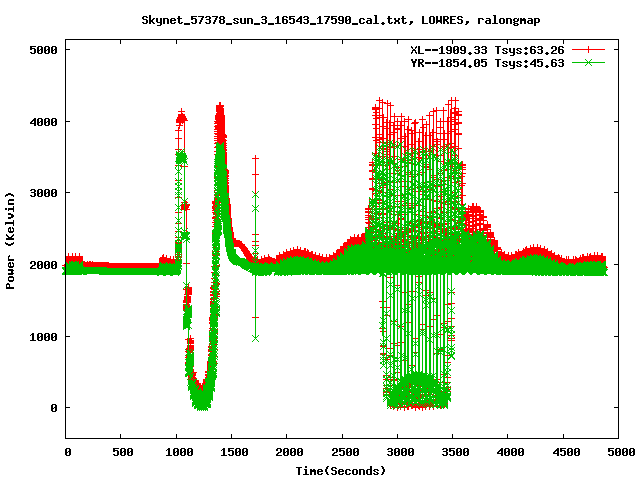Select the YR--1854.05 Tsys:45.63 legend entry

click(487, 63)
